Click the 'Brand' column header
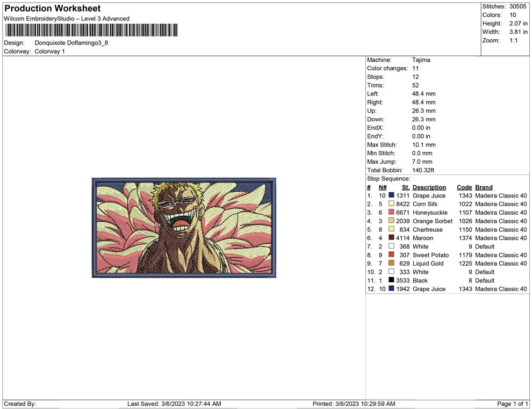 (x=484, y=187)
